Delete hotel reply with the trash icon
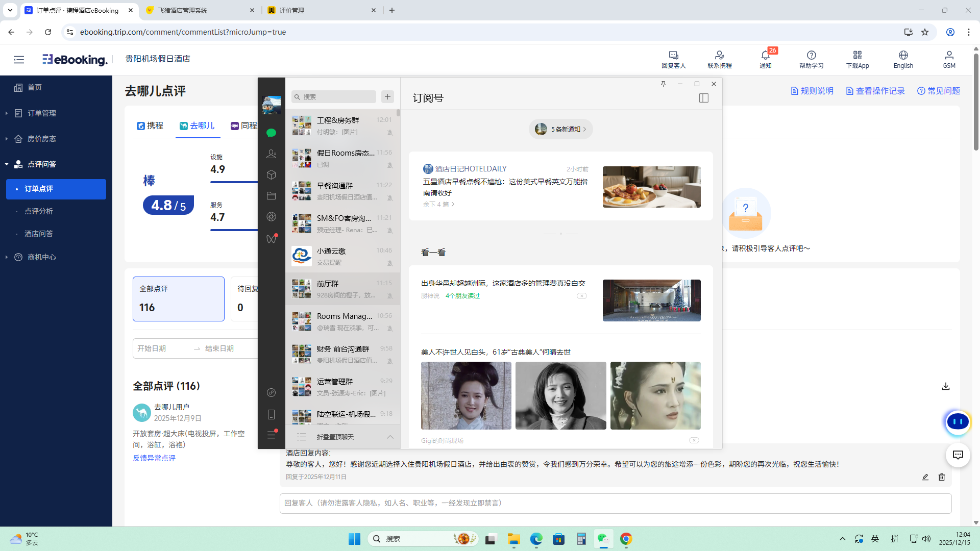The image size is (980, 551). click(x=941, y=477)
